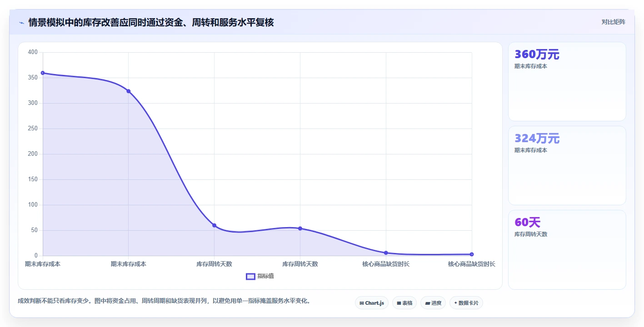
Task: Click the legend color box for 指标值
Action: click(250, 276)
